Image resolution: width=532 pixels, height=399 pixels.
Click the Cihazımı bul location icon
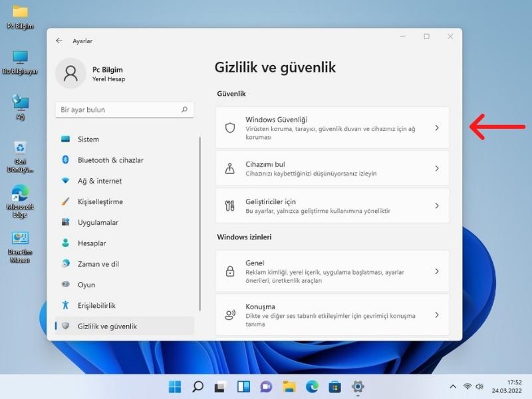pyautogui.click(x=230, y=168)
